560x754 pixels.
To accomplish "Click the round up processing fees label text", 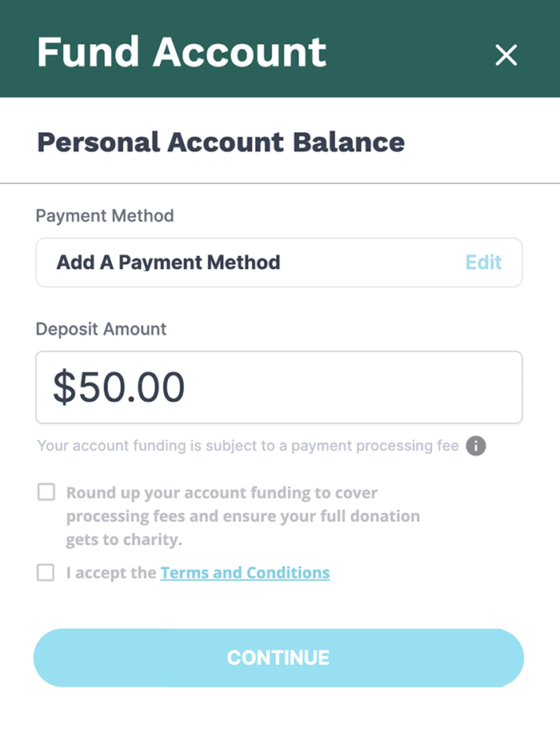I will tap(243, 516).
